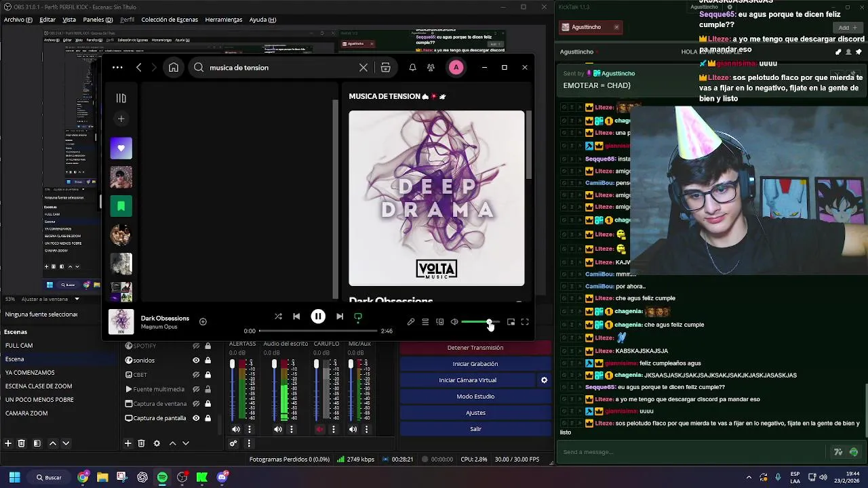Toggle visibility of sonidos source
This screenshot has width=868, height=488.
point(196,361)
